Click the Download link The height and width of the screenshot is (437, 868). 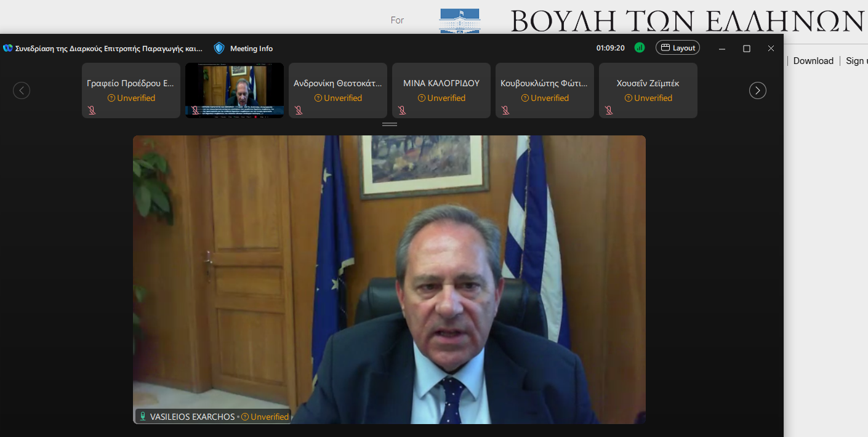[x=813, y=61]
